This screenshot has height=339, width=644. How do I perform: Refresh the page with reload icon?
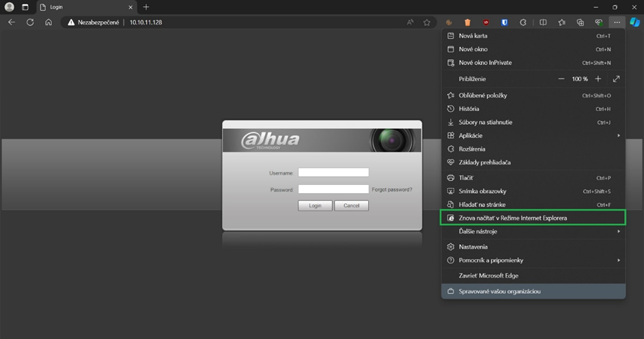(x=30, y=22)
